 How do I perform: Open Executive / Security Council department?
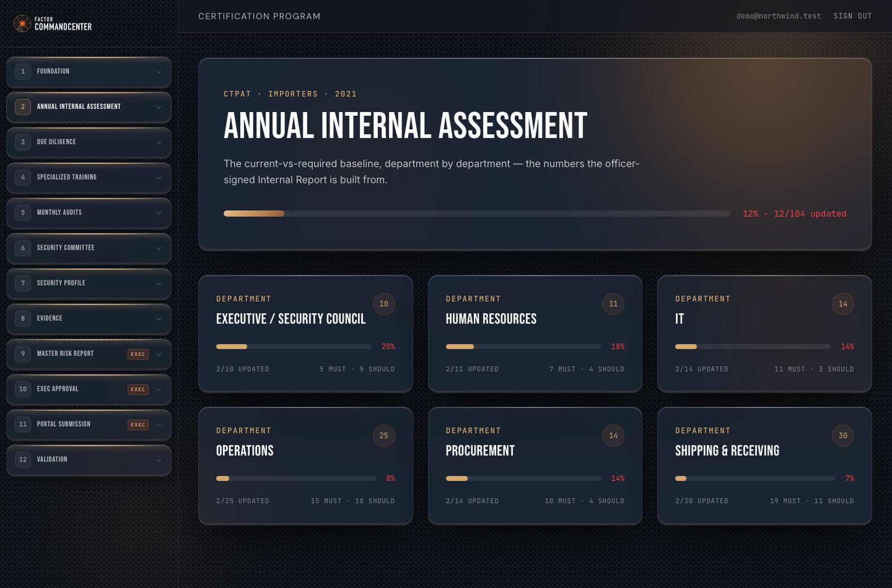pos(290,319)
